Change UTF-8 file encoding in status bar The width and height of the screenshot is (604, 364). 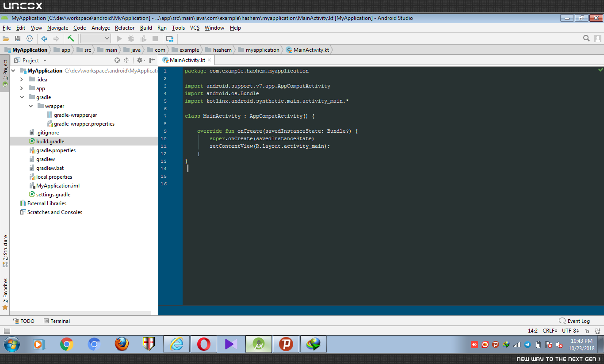pyautogui.click(x=570, y=331)
